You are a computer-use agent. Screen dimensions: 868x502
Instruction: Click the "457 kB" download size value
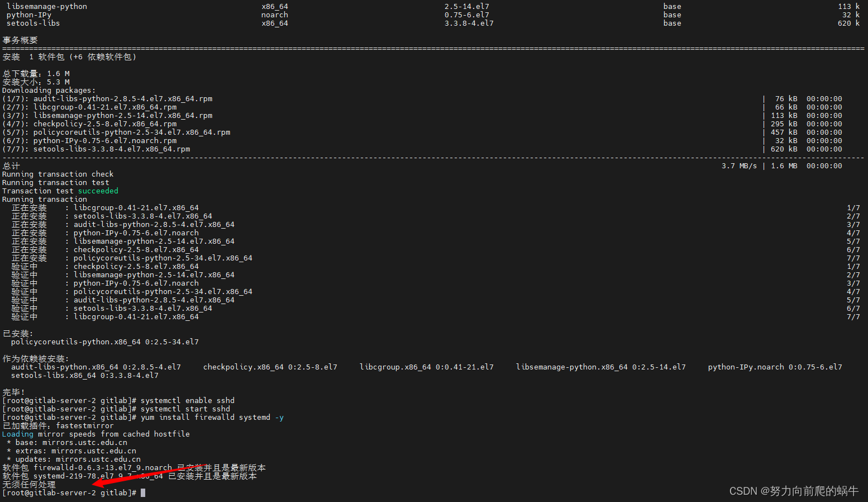pyautogui.click(x=784, y=132)
